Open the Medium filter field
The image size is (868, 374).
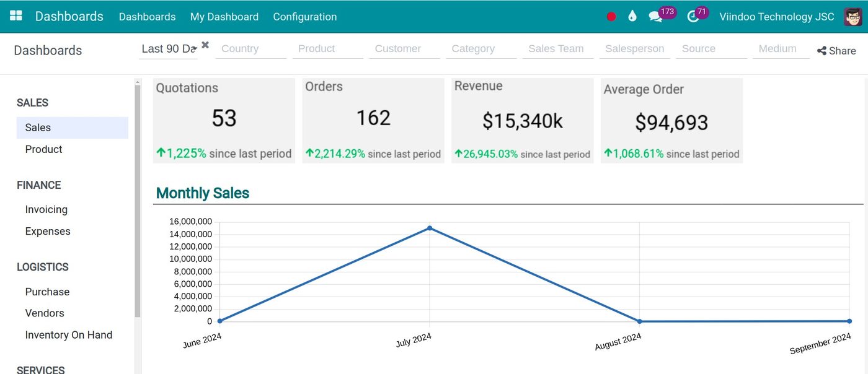[x=781, y=49]
